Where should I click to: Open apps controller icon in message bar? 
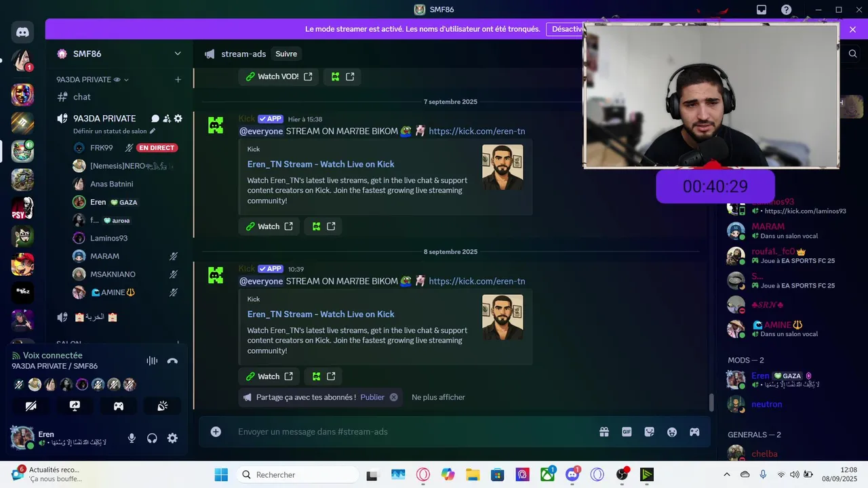point(694,432)
